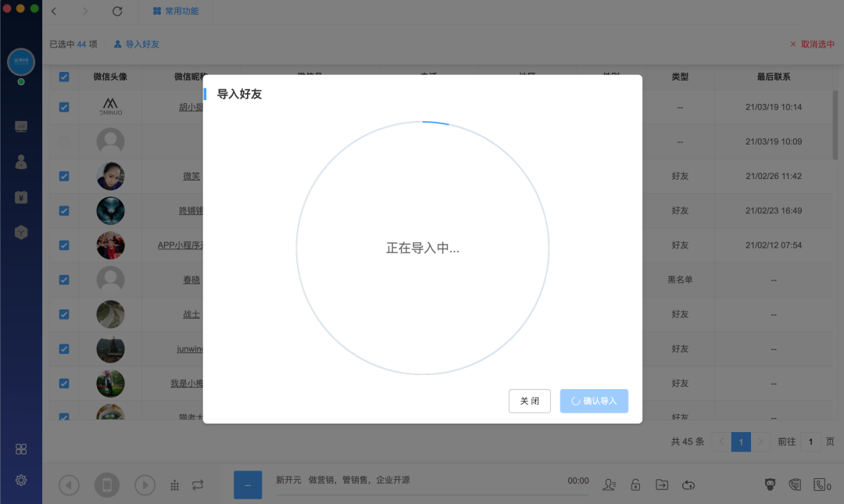The height and width of the screenshot is (504, 844).
Task: Uncheck the checkbox for the 战士 row
Action: pyautogui.click(x=64, y=314)
